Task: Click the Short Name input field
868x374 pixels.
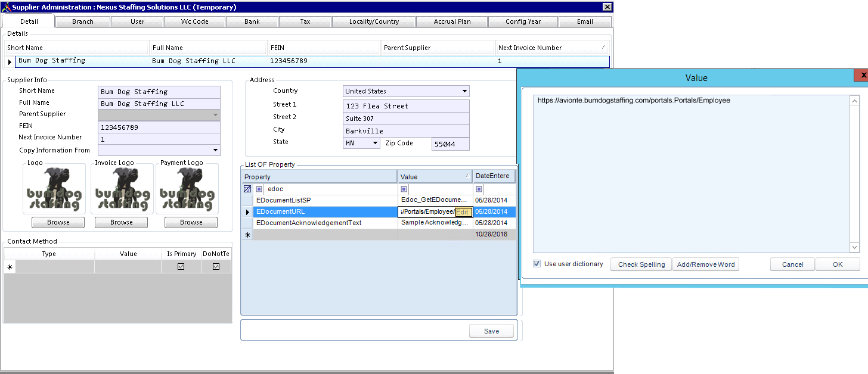Action: pyautogui.click(x=159, y=92)
